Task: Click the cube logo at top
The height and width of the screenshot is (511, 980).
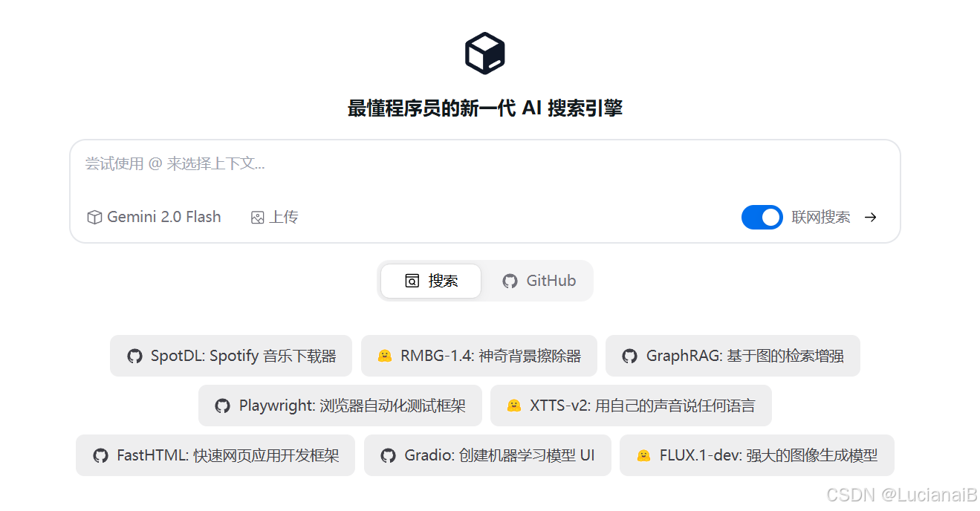Action: pos(485,53)
